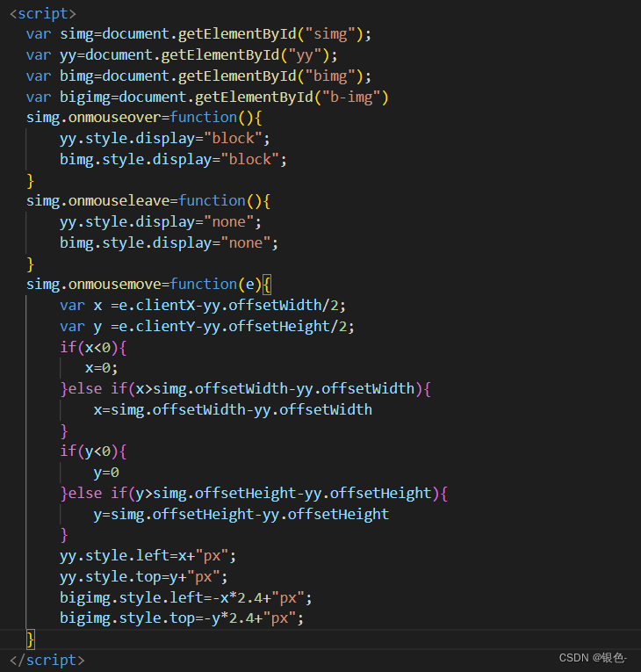Image resolution: width=641 pixels, height=672 pixels.
Task: Click the bimg.style.display="block"; line
Action: [173, 160]
